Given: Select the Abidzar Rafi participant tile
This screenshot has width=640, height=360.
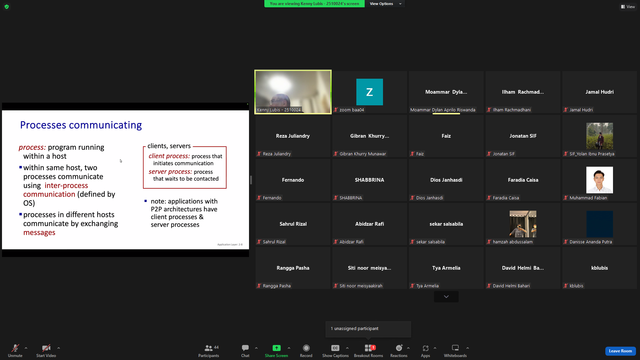Looking at the screenshot, I should click(x=369, y=224).
